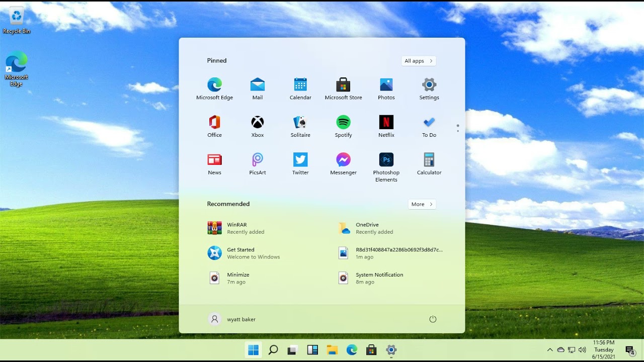Image resolution: width=644 pixels, height=362 pixels.
Task: Open the Calendar pinned app
Action: 300,89
